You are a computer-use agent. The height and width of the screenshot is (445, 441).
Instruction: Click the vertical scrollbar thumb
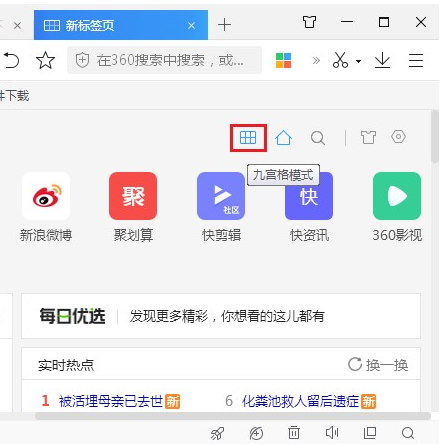[435, 136]
